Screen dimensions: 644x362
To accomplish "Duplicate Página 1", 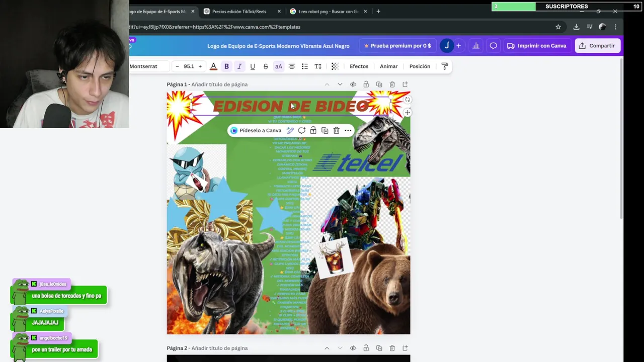I will point(379,84).
